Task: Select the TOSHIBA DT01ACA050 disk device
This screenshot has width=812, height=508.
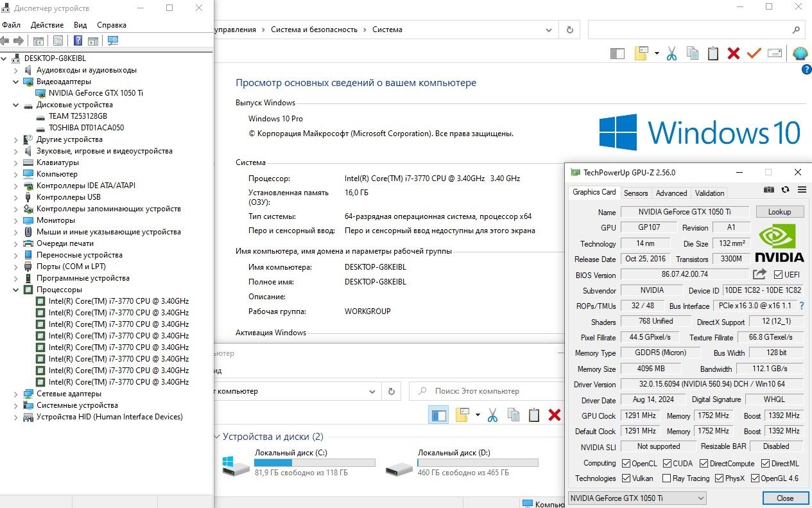Action: click(86, 128)
